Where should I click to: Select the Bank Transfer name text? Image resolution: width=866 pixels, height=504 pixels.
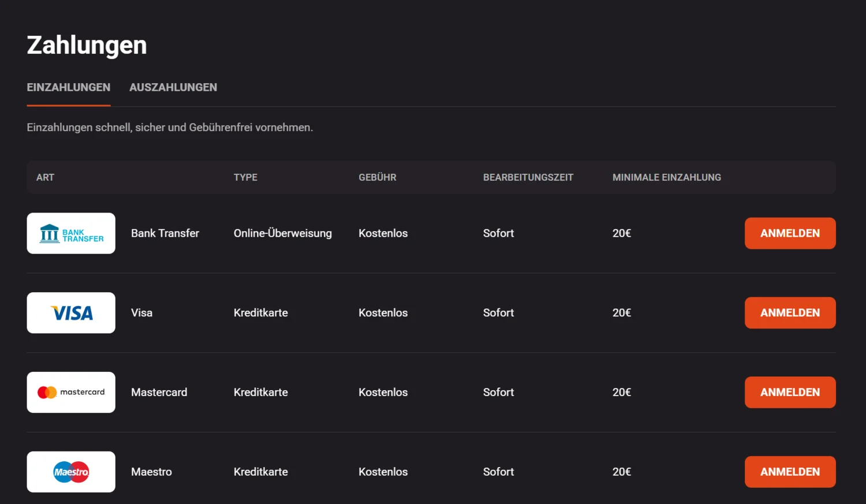click(165, 233)
